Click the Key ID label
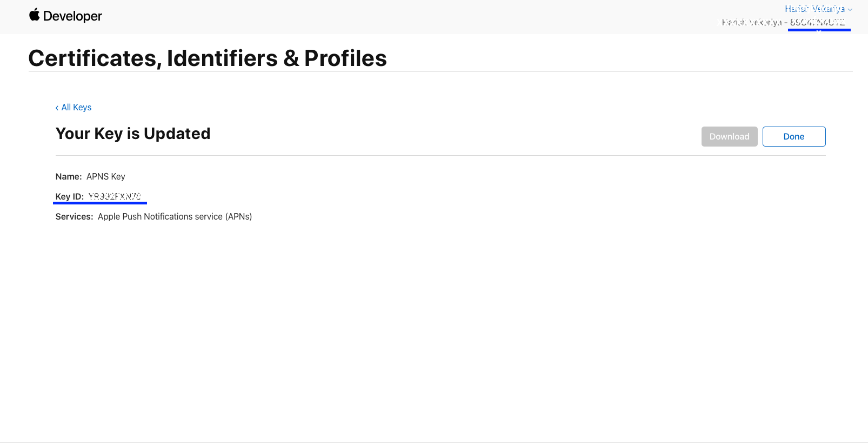 (x=69, y=196)
